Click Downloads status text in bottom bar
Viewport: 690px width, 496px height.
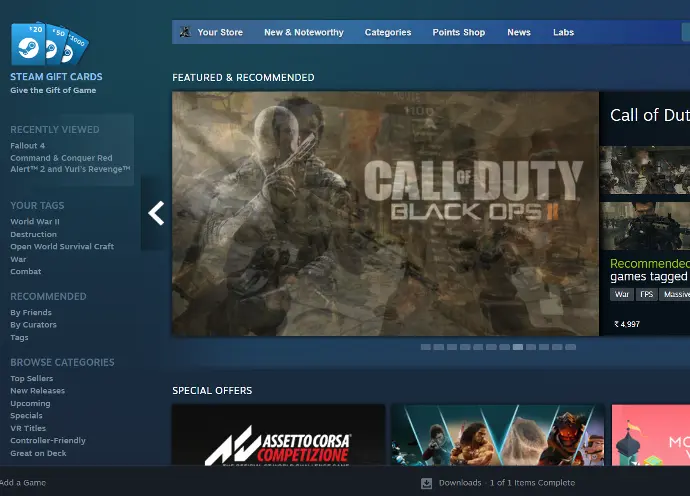[x=507, y=483]
